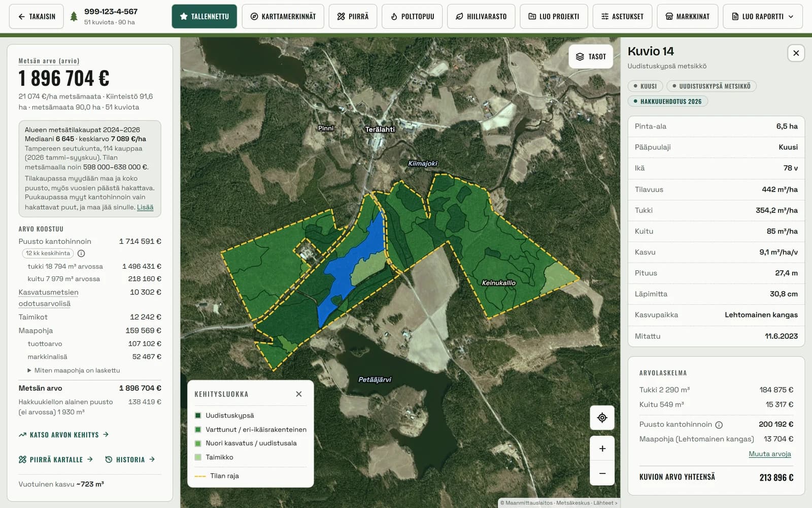Select the Piirrä drawing tool
This screenshot has height=508, width=812.
[353, 16]
